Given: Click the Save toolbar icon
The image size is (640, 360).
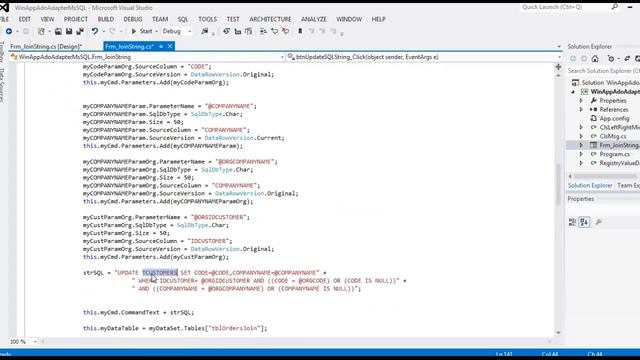Looking at the screenshot, I should click(x=69, y=31).
